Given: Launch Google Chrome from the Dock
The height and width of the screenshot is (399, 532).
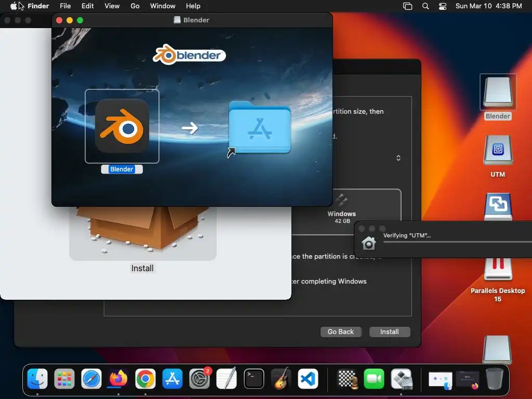Looking at the screenshot, I should [145, 379].
